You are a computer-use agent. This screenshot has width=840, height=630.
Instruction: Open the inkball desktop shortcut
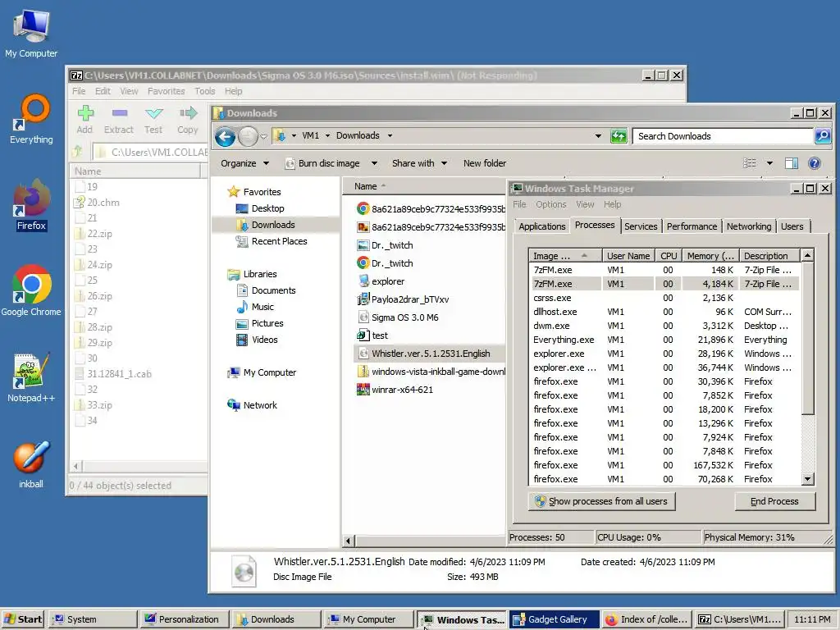point(31,464)
